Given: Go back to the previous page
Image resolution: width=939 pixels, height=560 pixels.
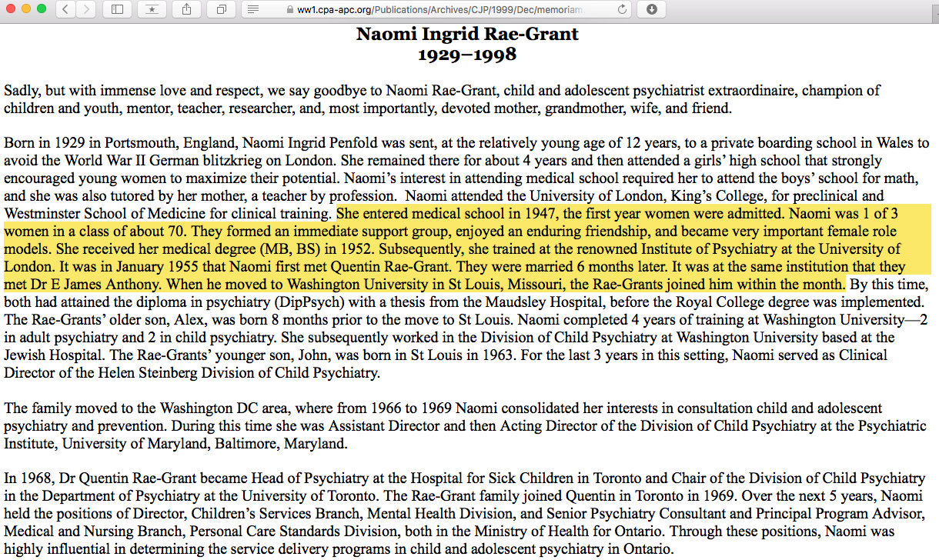Looking at the screenshot, I should [x=67, y=9].
